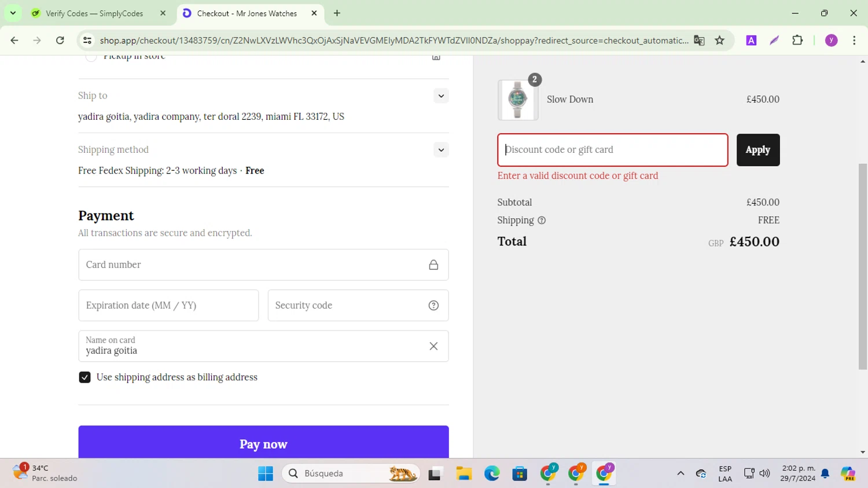Image resolution: width=868 pixels, height=488 pixels.
Task: Open Microsoft Edge from the taskbar
Action: point(492,474)
